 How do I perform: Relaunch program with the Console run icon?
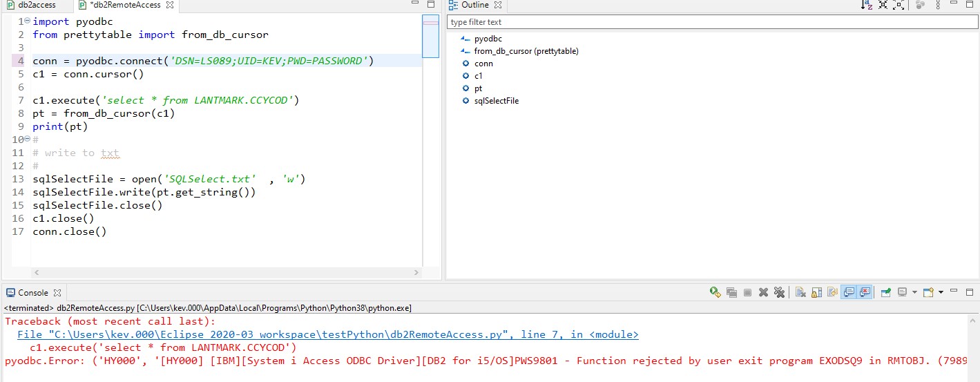[715, 292]
